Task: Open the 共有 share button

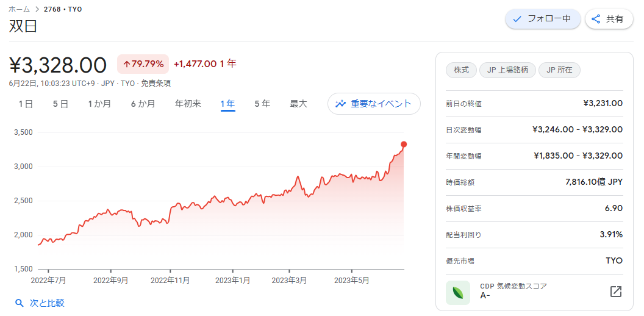Action: pos(609,19)
